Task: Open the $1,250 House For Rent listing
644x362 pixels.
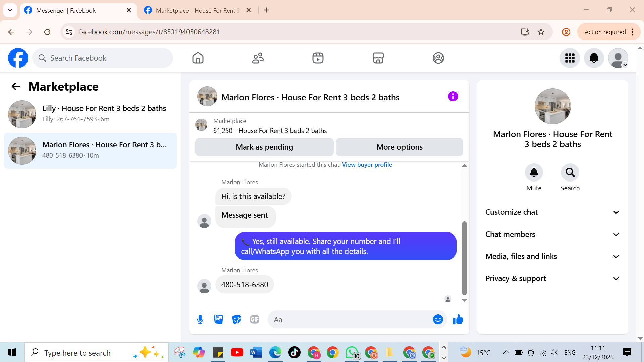Action: (x=270, y=131)
